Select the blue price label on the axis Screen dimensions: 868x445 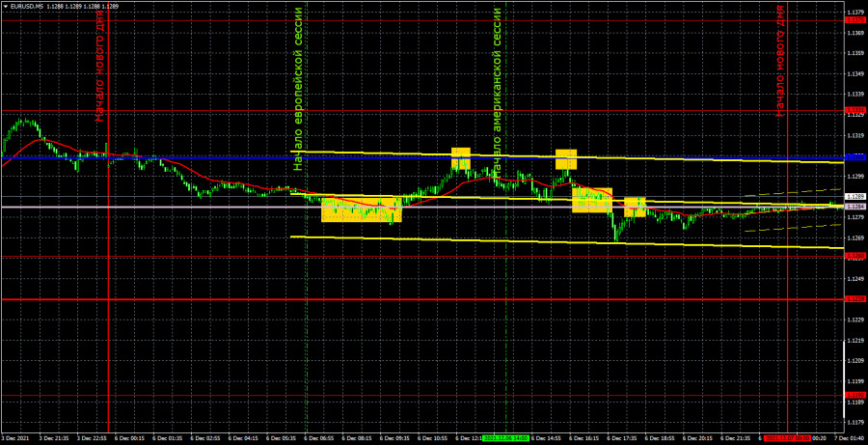[854, 155]
